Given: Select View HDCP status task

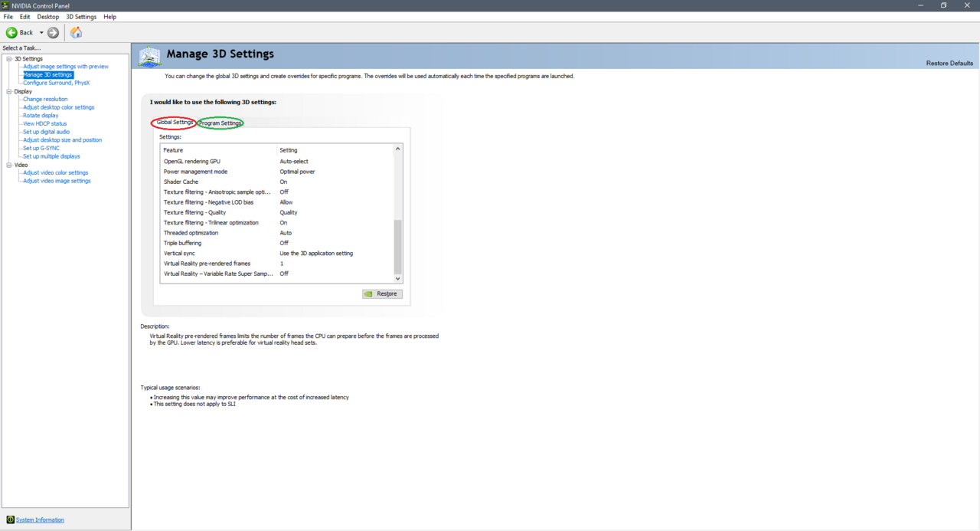Looking at the screenshot, I should pyautogui.click(x=44, y=123).
